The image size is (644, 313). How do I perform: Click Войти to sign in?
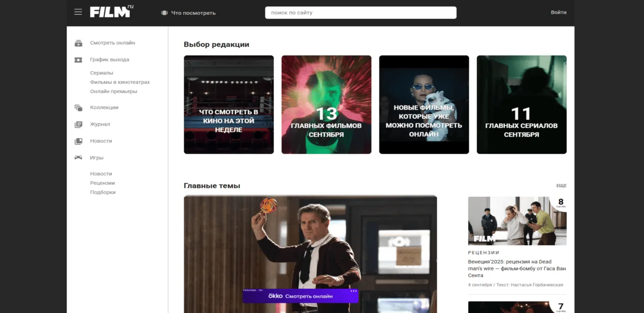pyautogui.click(x=558, y=12)
